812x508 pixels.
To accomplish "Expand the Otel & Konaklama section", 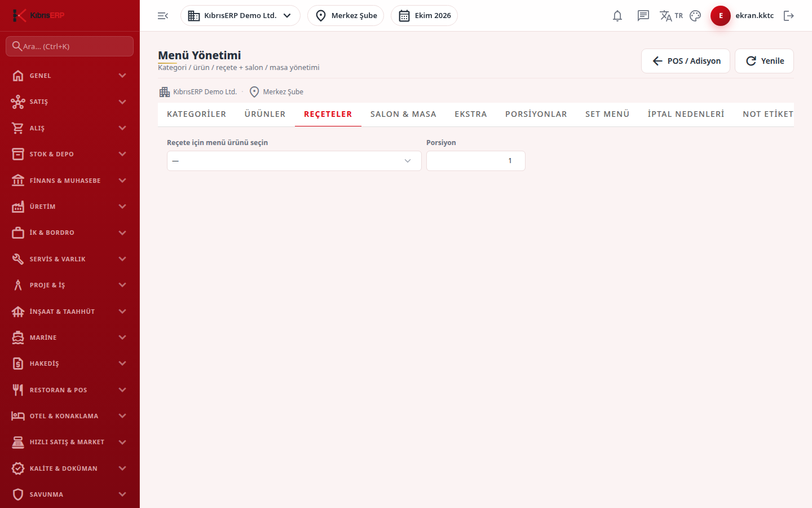I will (x=70, y=416).
